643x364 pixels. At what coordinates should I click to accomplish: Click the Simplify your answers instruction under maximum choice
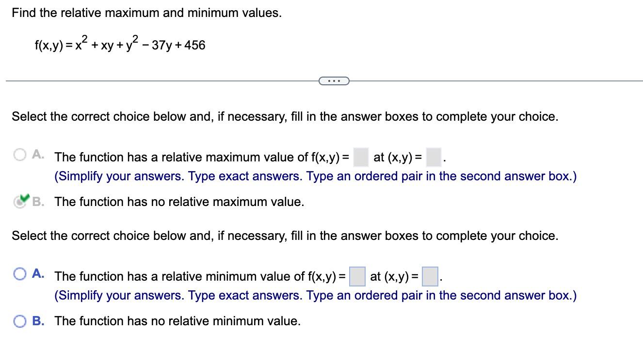315,176
